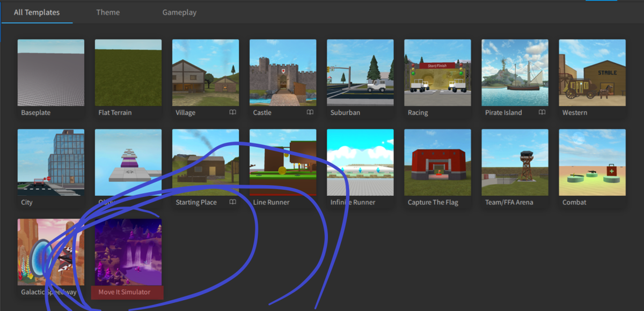The width and height of the screenshot is (644, 311).
Task: Select the City template thumbnail
Action: (51, 162)
